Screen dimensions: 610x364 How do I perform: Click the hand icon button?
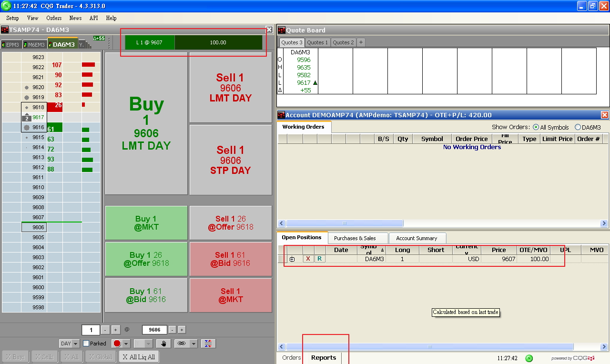[x=164, y=344]
